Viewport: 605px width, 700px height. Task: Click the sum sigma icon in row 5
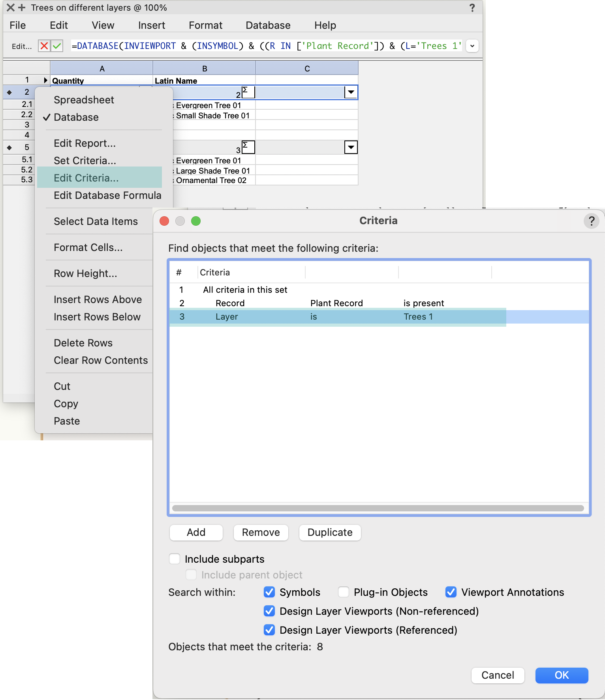point(248,147)
